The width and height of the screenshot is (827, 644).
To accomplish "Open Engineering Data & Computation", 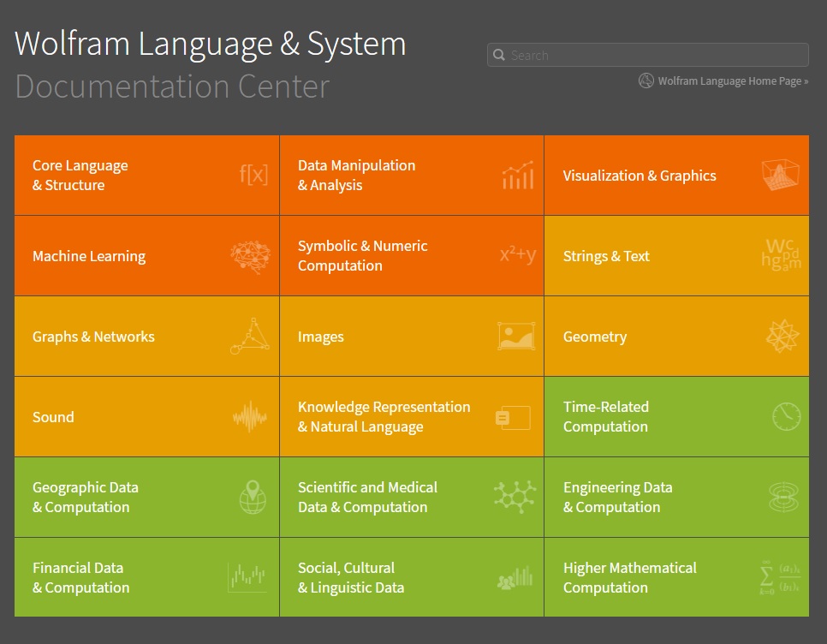I will (616, 498).
